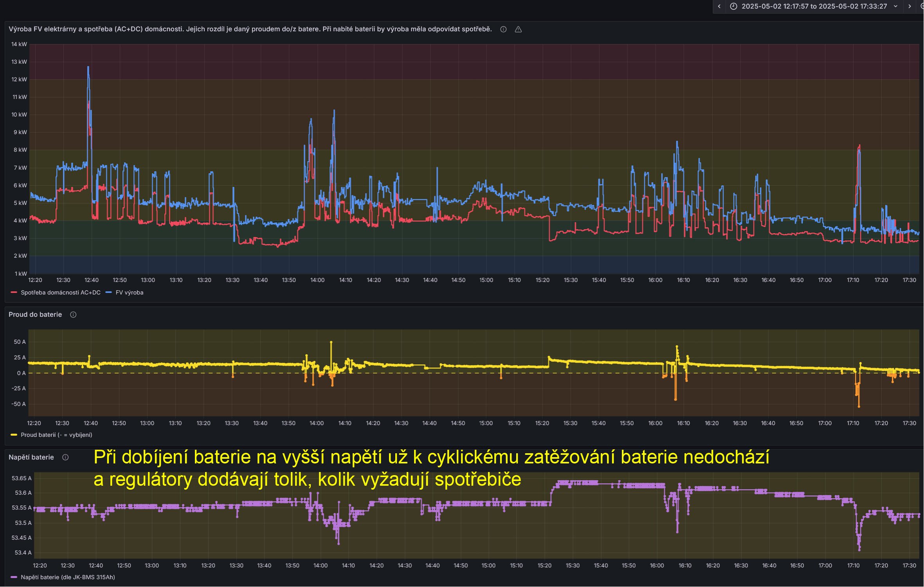The image size is (924, 587).
Task: Toggle Spotřeba domácnosti AC+DC series visibility
Action: tap(60, 293)
